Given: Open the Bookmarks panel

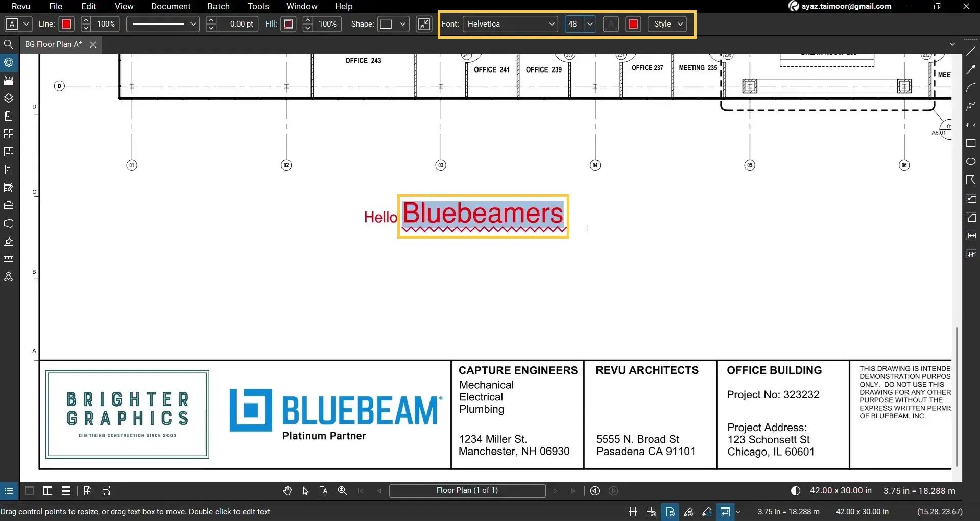Looking at the screenshot, I should click(9, 116).
